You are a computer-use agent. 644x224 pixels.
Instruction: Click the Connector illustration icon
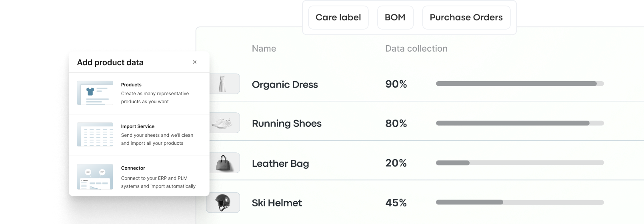tap(95, 176)
